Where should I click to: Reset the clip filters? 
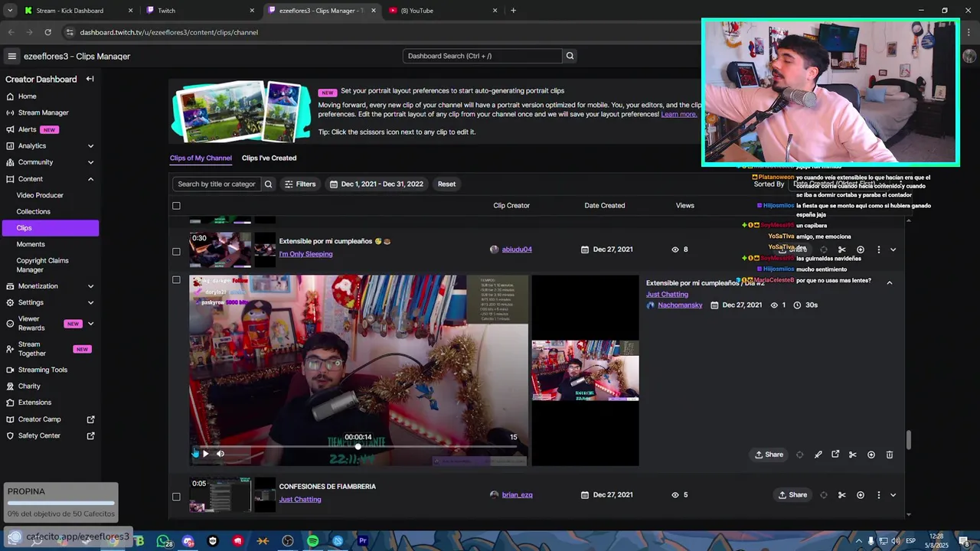(x=446, y=184)
